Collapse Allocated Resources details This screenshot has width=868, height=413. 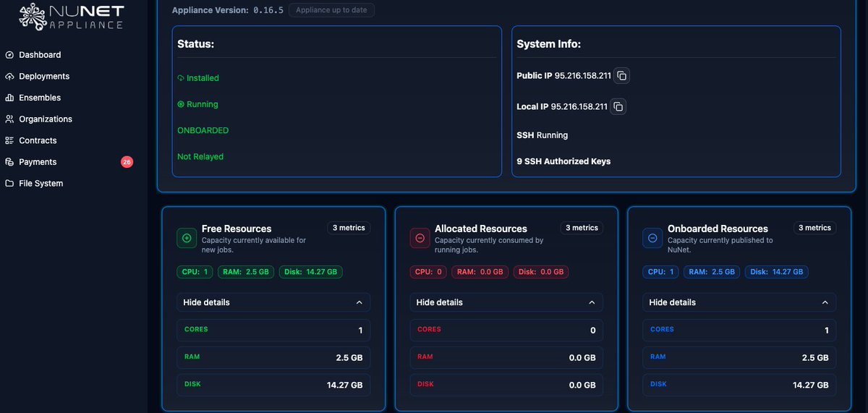506,302
